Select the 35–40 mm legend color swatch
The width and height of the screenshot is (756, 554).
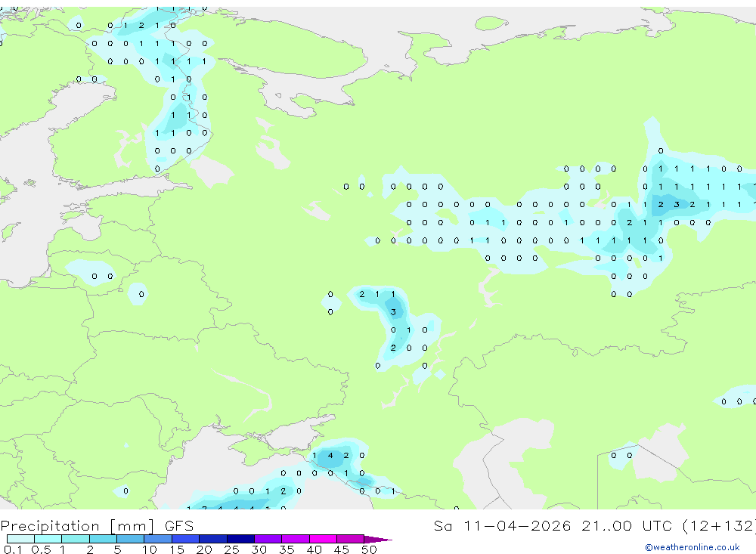[296, 539]
